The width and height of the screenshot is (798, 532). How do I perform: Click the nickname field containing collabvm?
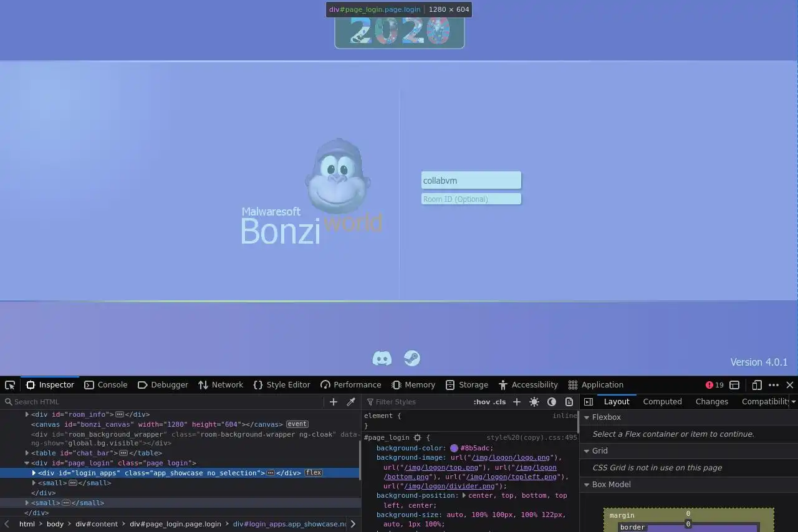click(x=471, y=181)
